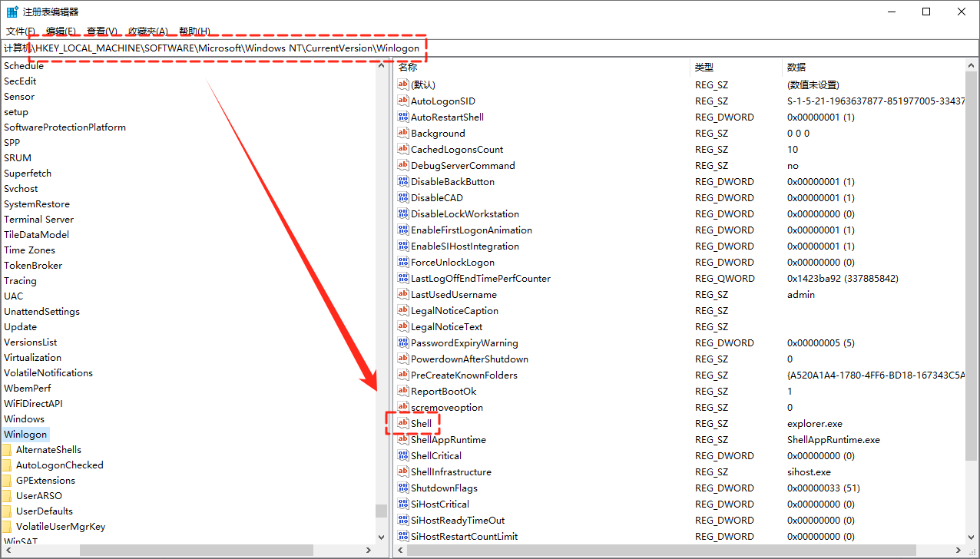Click the AutoRestartShell DWORD value icon
The image size is (980, 559).
point(403,117)
